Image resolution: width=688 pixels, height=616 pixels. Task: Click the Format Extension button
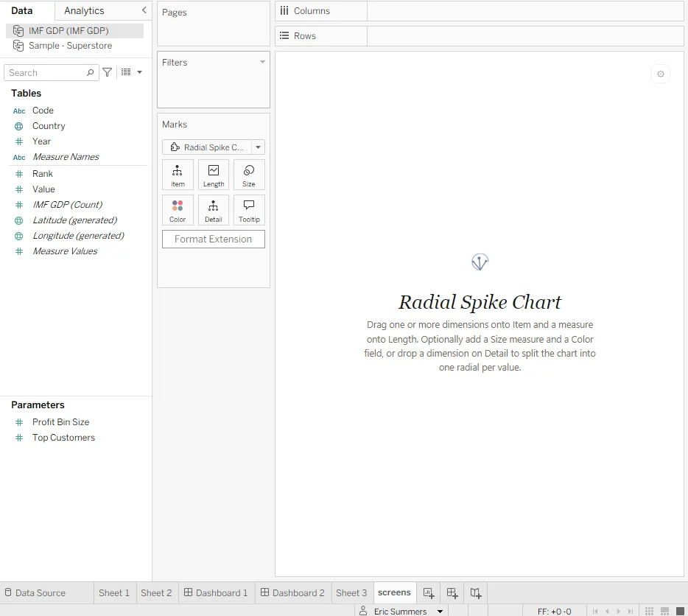pyautogui.click(x=213, y=239)
